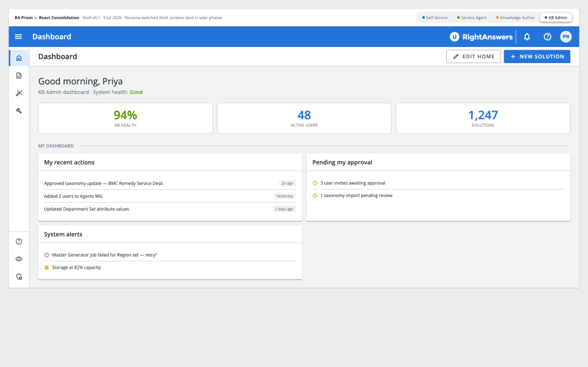Viewport: 588px width, 367px height.
Task: Select the KB Admin persona
Action: pos(556,18)
